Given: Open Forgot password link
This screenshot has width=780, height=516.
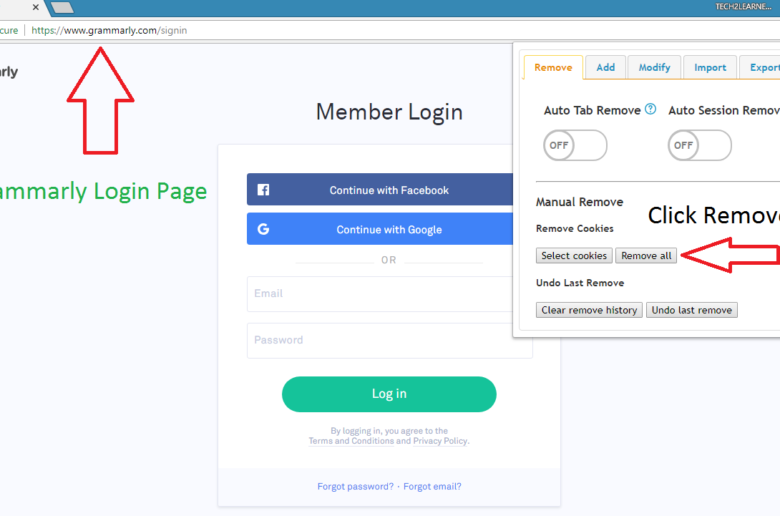Looking at the screenshot, I should (355, 486).
